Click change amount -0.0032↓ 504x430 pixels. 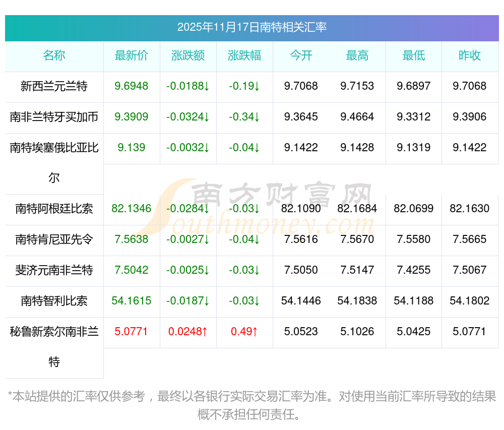[x=188, y=148]
